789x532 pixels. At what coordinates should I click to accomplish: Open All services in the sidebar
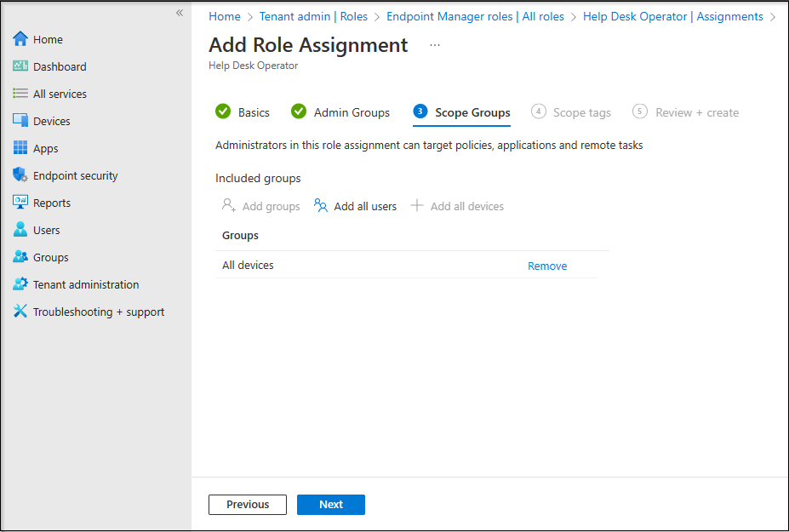pyautogui.click(x=60, y=94)
